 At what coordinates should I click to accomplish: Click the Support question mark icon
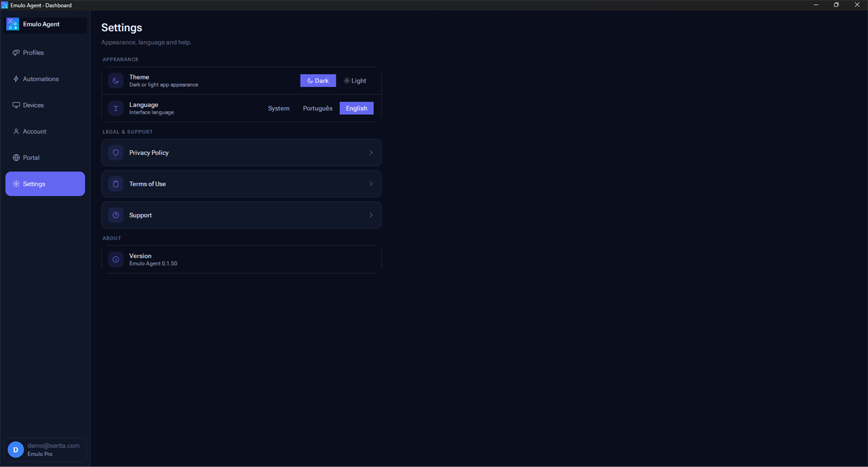[x=115, y=215]
